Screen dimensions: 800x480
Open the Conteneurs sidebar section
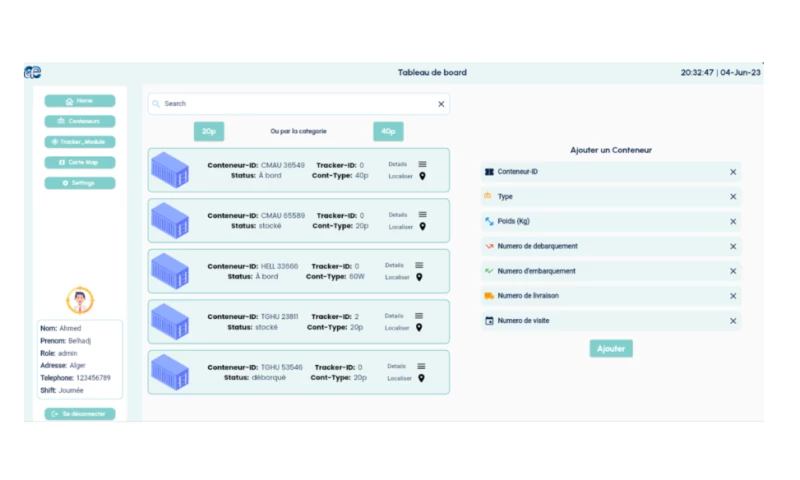(79, 121)
